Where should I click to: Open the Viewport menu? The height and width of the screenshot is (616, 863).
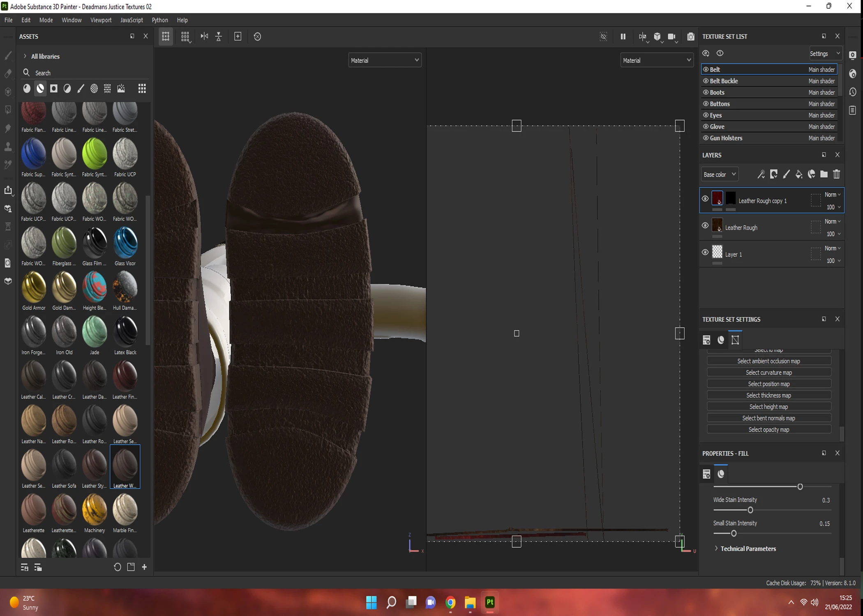pos(101,20)
